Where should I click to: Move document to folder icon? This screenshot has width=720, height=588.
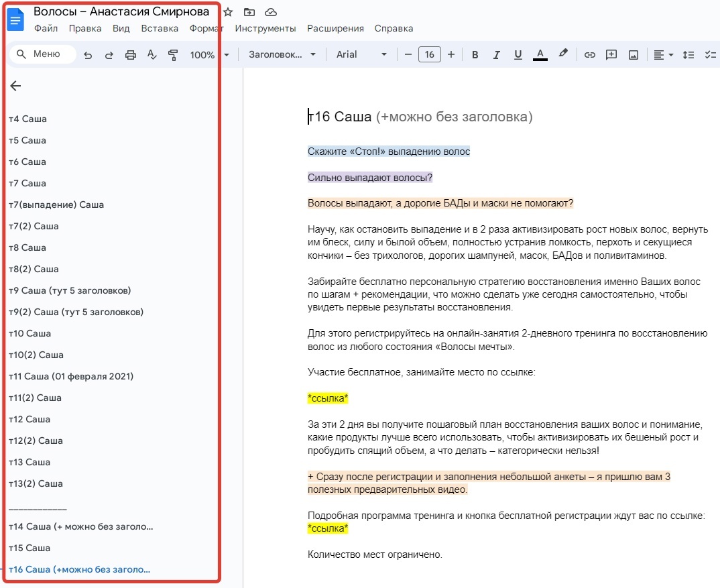[249, 12]
